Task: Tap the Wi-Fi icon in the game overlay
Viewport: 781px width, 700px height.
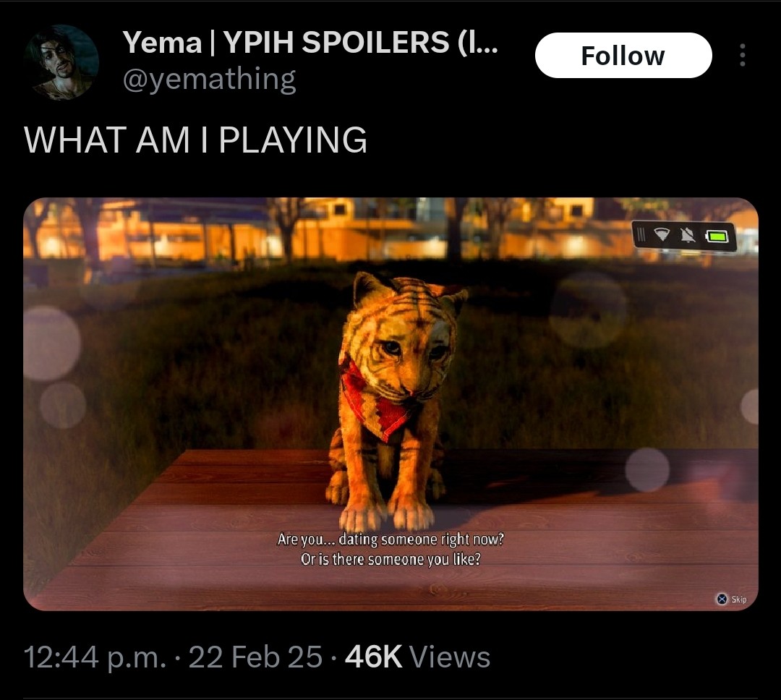Action: point(662,235)
